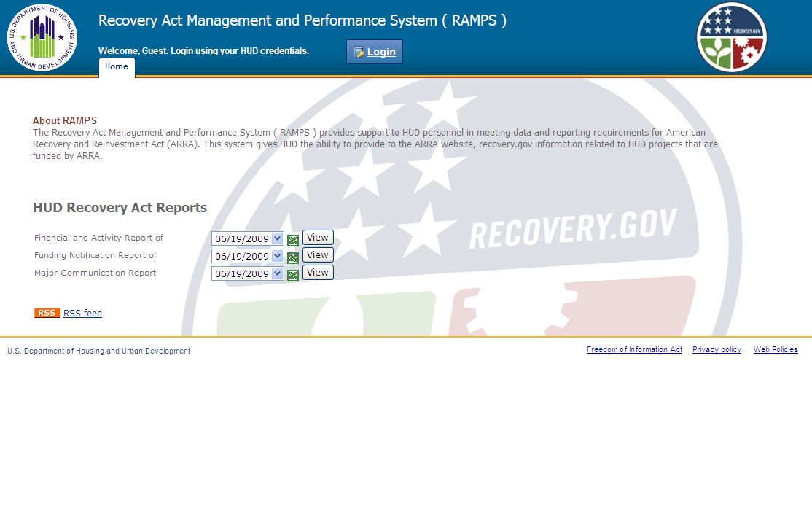This screenshot has width=812, height=509.
Task: Click the RAMPS page title in the header
Action: pos(302,20)
